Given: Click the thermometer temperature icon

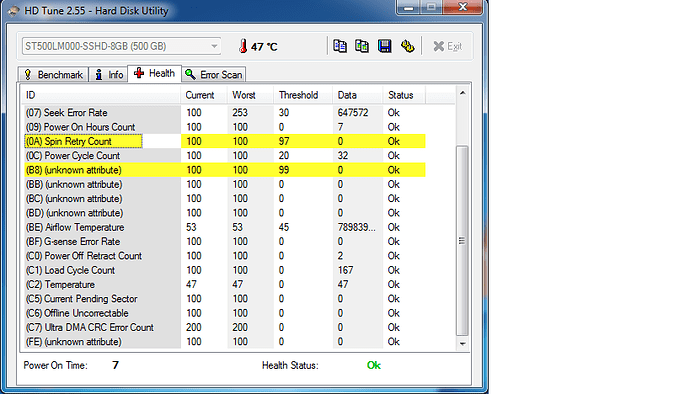Looking at the screenshot, I should 243,46.
